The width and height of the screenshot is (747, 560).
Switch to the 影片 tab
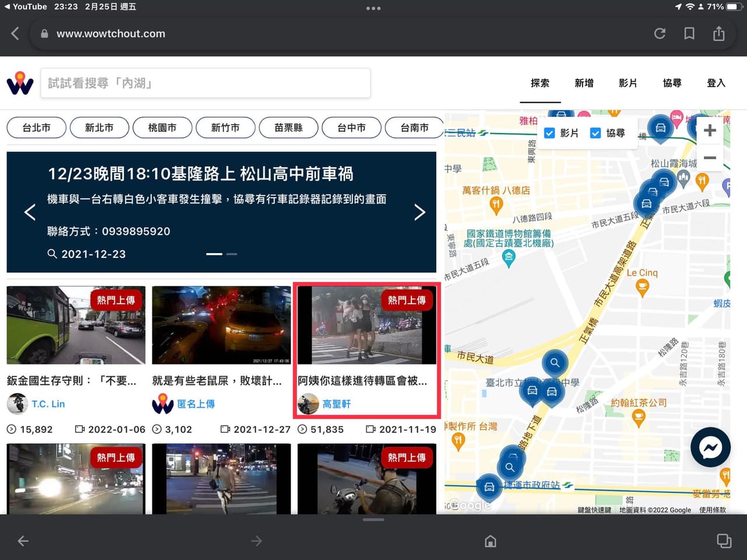pos(628,83)
